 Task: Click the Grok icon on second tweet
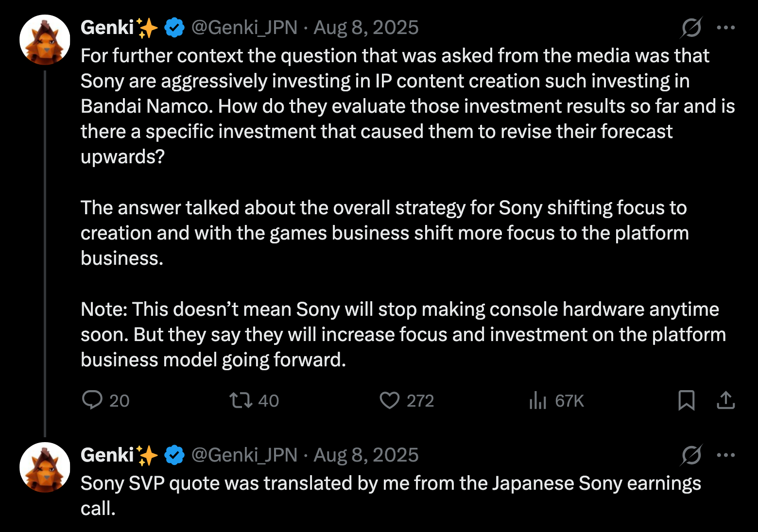coord(691,455)
